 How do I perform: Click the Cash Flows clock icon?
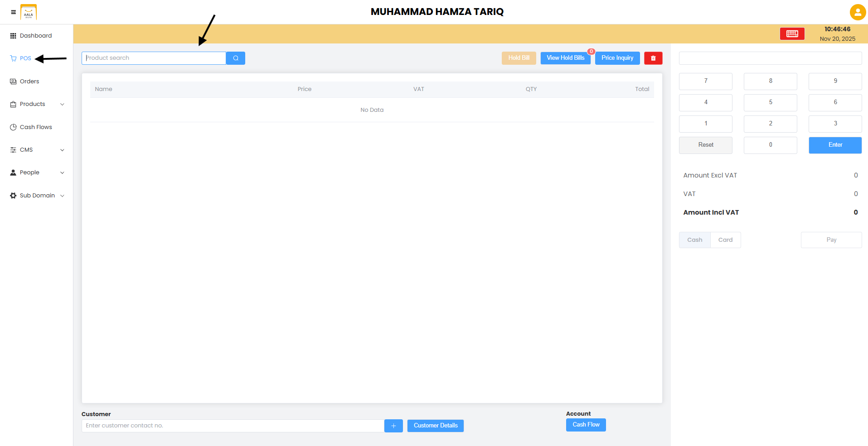[x=12, y=127]
